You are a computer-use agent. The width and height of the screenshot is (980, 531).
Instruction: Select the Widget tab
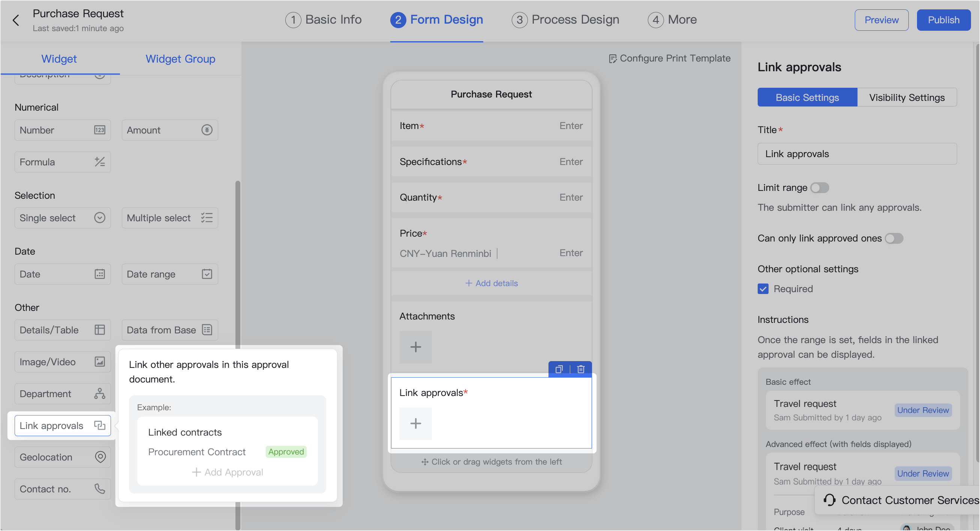pos(59,58)
